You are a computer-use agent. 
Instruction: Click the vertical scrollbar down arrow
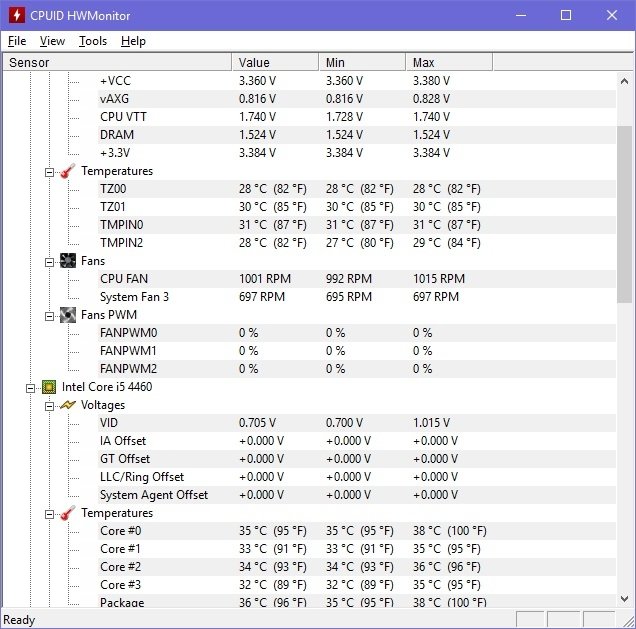626,600
